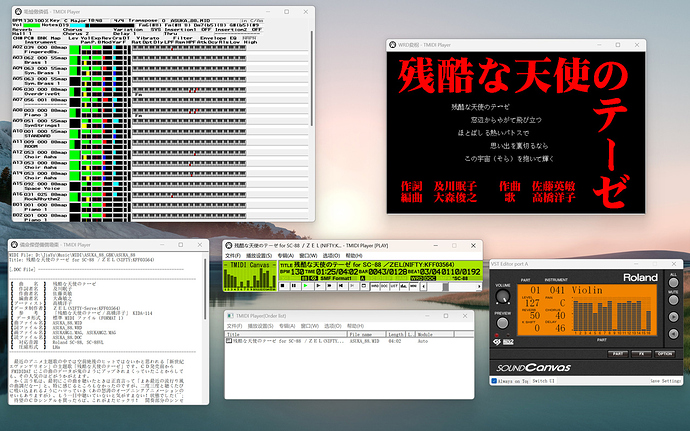Image resolution: width=690 pixels, height=431 pixels.
Task: Click the part level bar graph on display
Action: pyautogui.click(x=612, y=314)
